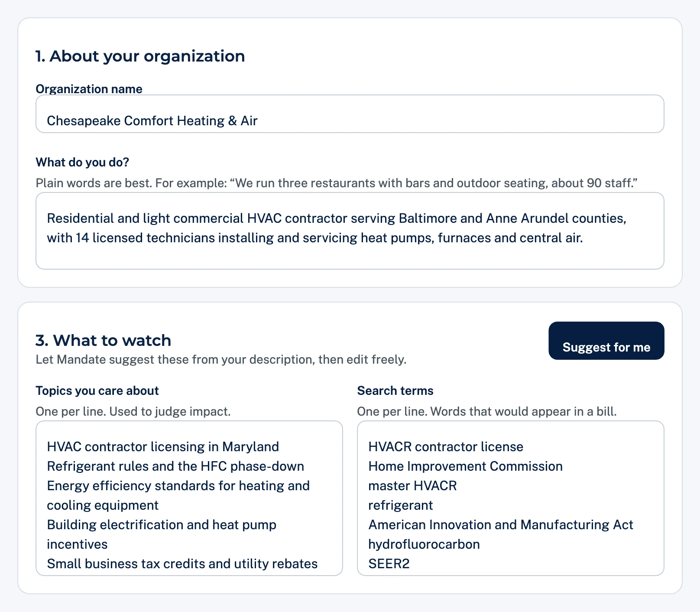This screenshot has height=612, width=700.
Task: Click the 'Let Mandate suggest these' helper text
Action: click(221, 359)
